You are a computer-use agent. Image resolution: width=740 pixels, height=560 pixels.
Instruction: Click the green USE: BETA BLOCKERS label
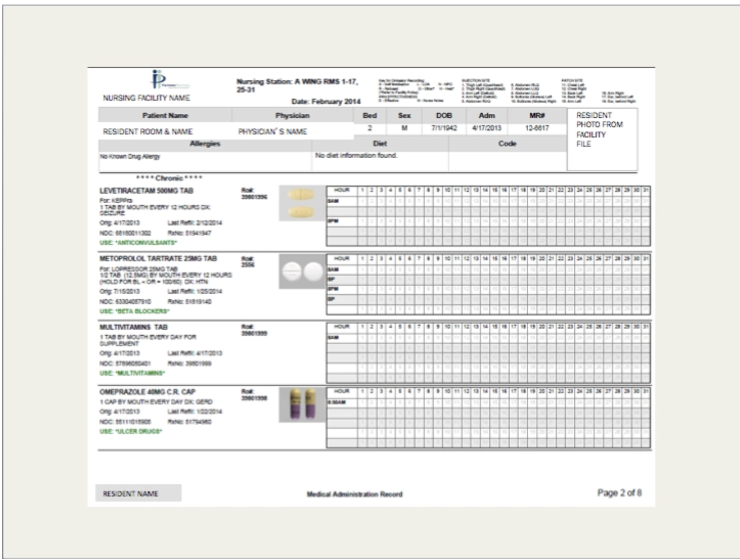(x=134, y=311)
